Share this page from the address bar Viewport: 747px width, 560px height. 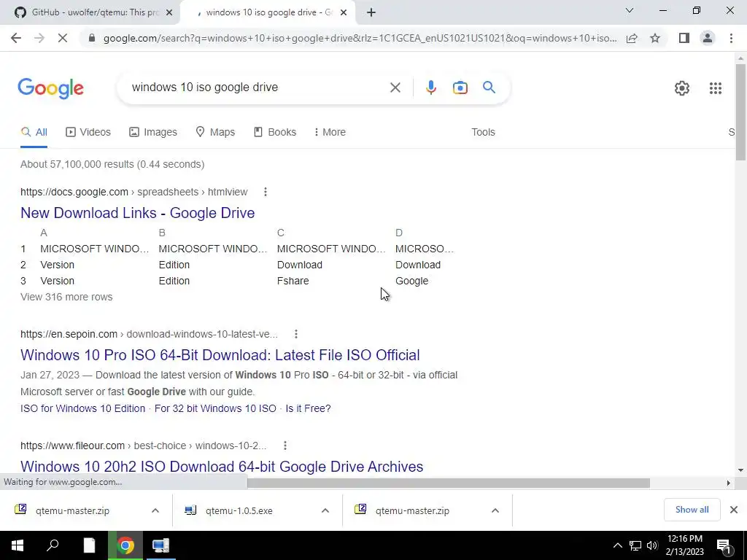(x=632, y=38)
